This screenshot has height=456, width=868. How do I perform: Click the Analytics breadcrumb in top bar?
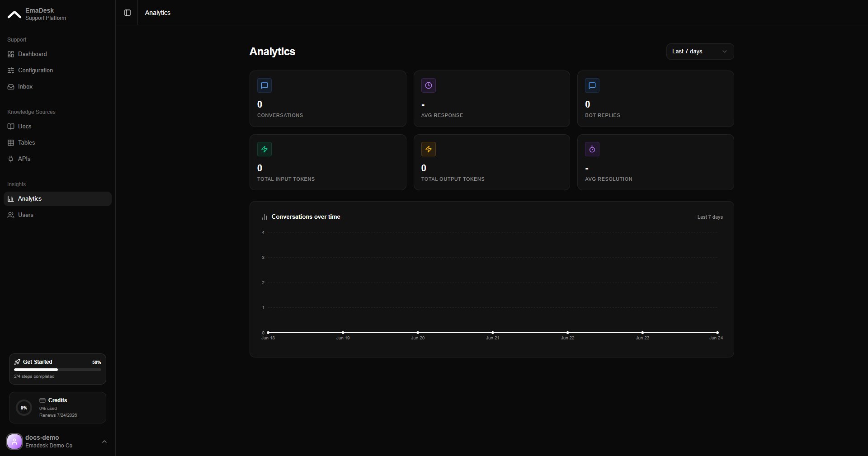[158, 13]
